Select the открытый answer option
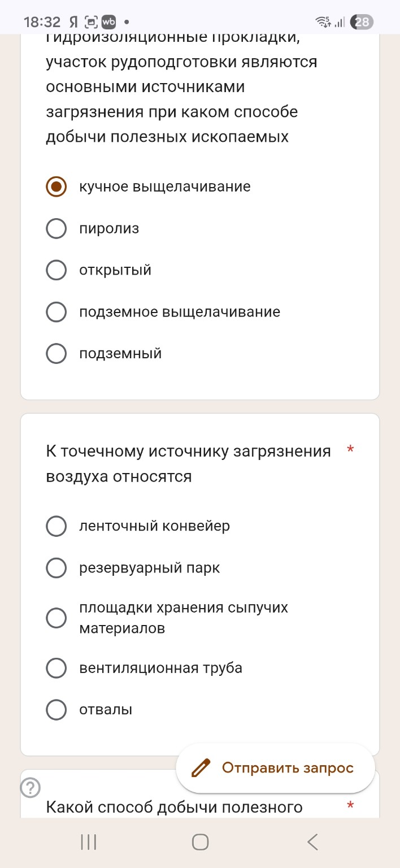 tap(56, 270)
